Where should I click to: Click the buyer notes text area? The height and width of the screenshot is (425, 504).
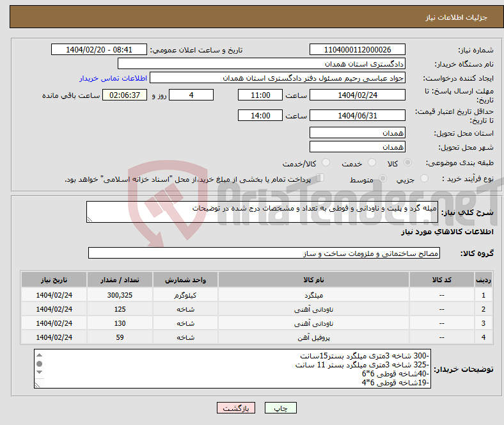(x=232, y=369)
